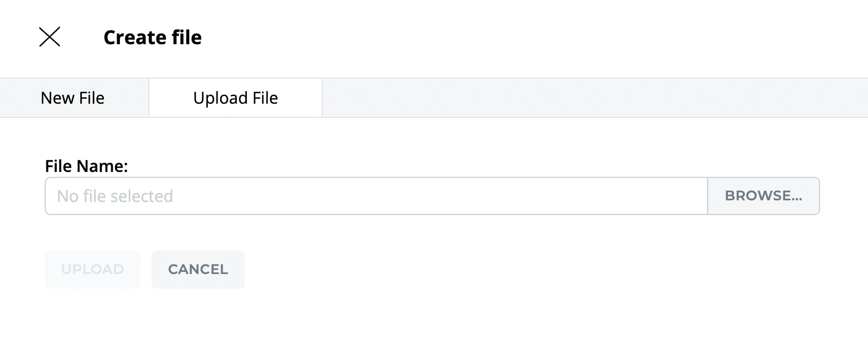This screenshot has width=868, height=345.
Task: Select the Upload File tab
Action: (x=236, y=98)
